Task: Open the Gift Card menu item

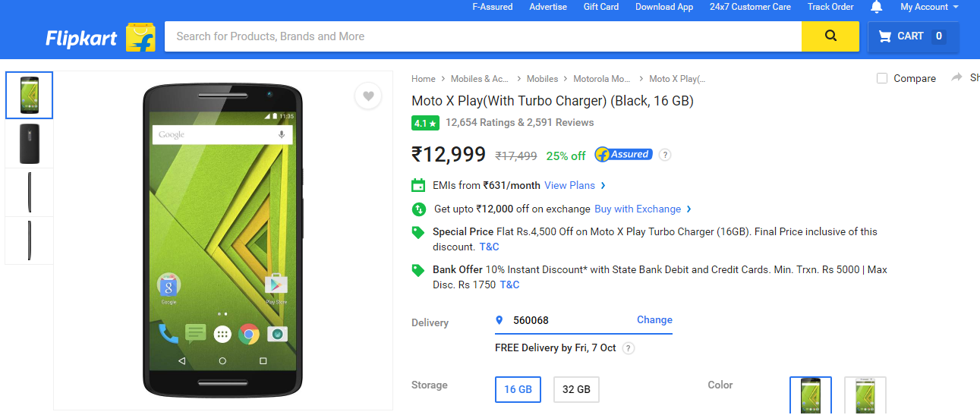Action: [601, 7]
